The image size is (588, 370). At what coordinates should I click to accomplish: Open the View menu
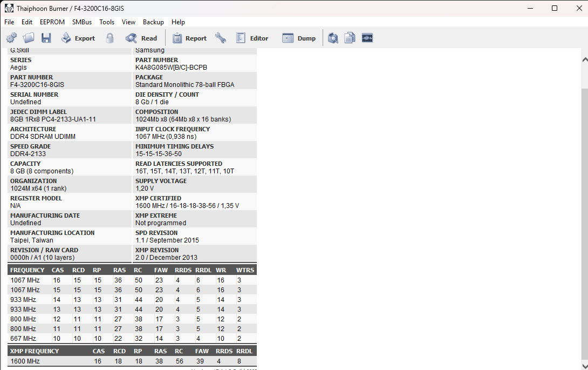click(x=128, y=22)
